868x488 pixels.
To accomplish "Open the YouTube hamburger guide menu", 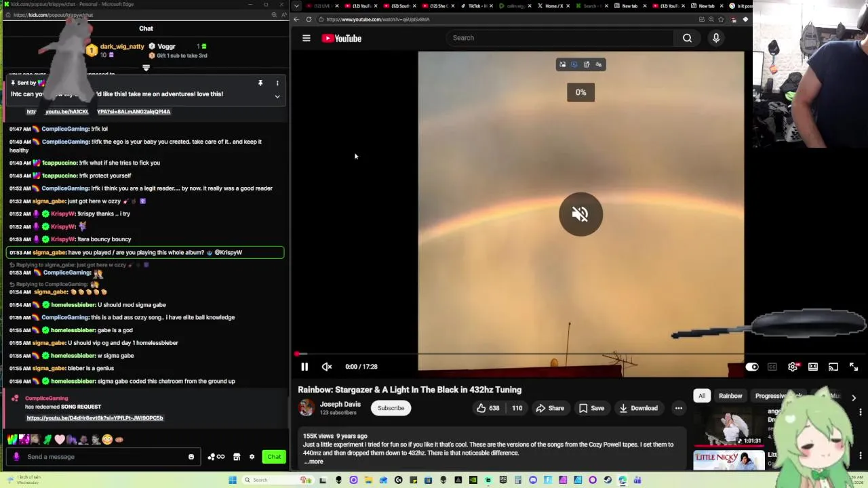I will [307, 39].
